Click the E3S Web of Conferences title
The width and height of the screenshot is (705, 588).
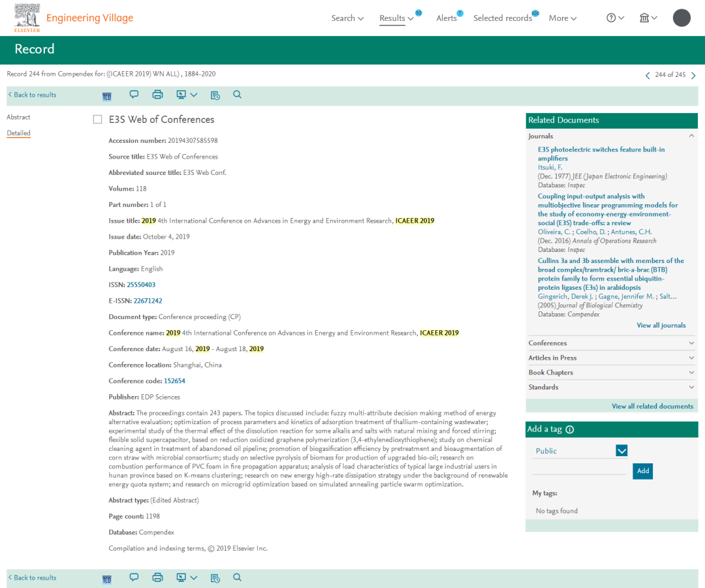[161, 119]
